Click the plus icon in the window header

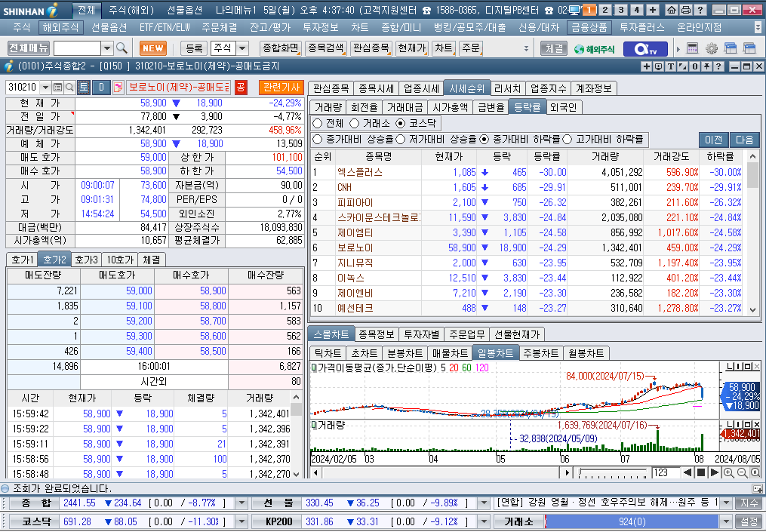pos(647,66)
